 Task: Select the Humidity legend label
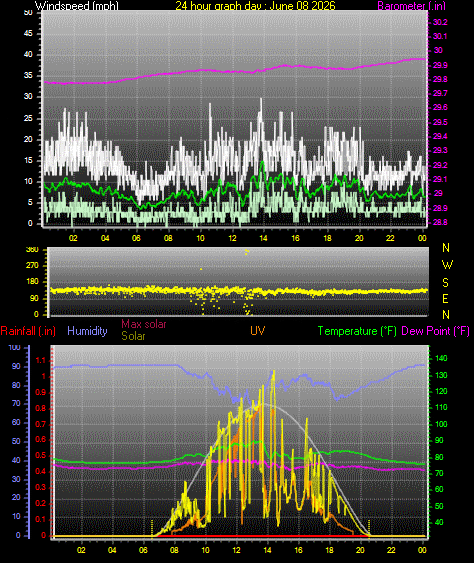click(x=87, y=331)
